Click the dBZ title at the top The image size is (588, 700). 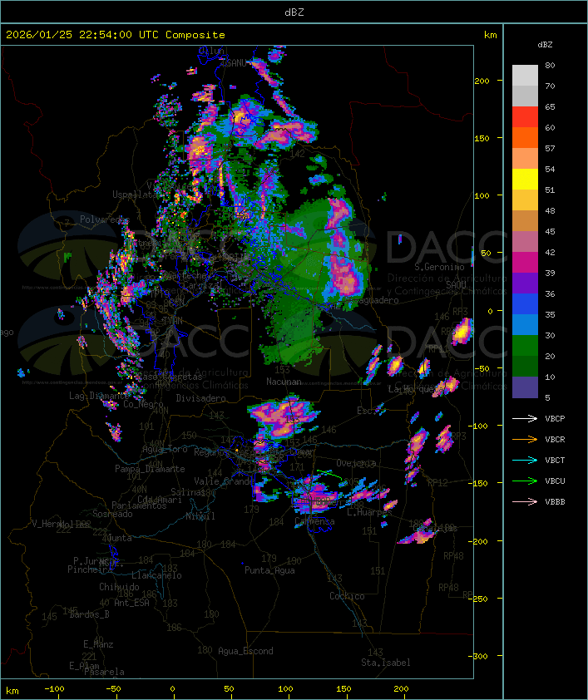[294, 12]
